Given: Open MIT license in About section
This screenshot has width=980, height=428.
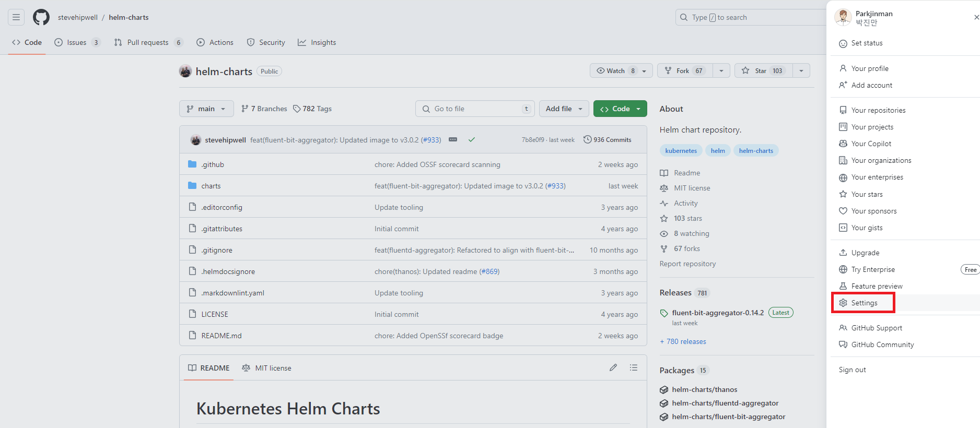Looking at the screenshot, I should coord(692,188).
